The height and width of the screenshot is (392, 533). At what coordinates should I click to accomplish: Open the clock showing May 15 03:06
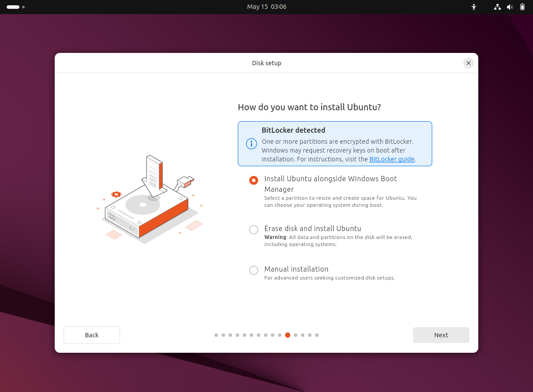click(x=266, y=7)
